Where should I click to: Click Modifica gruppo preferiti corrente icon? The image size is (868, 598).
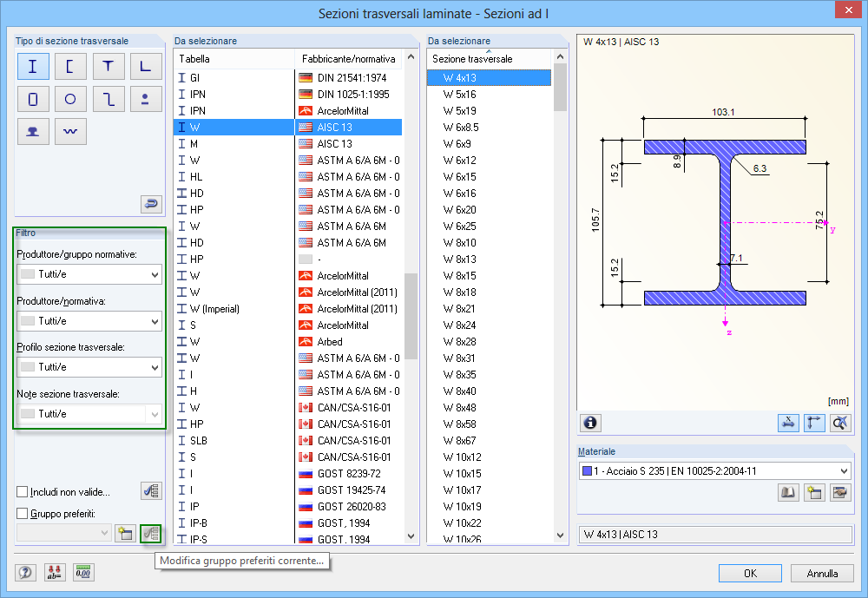151,533
